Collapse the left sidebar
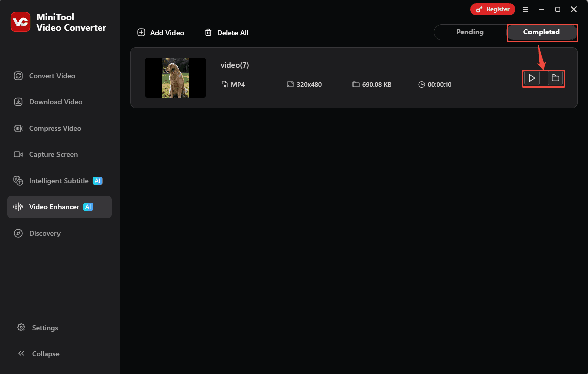The image size is (588, 374). tap(38, 354)
